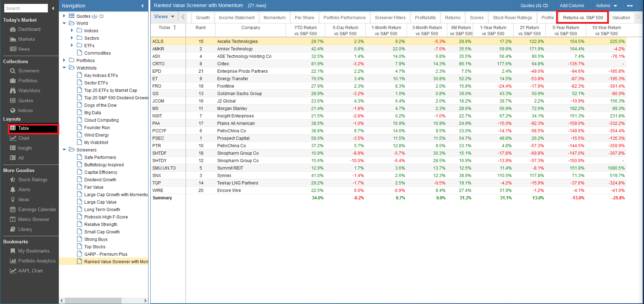This screenshot has width=644, height=304.
Task: Open the Stock Rover Ratings tab
Action: 513,18
